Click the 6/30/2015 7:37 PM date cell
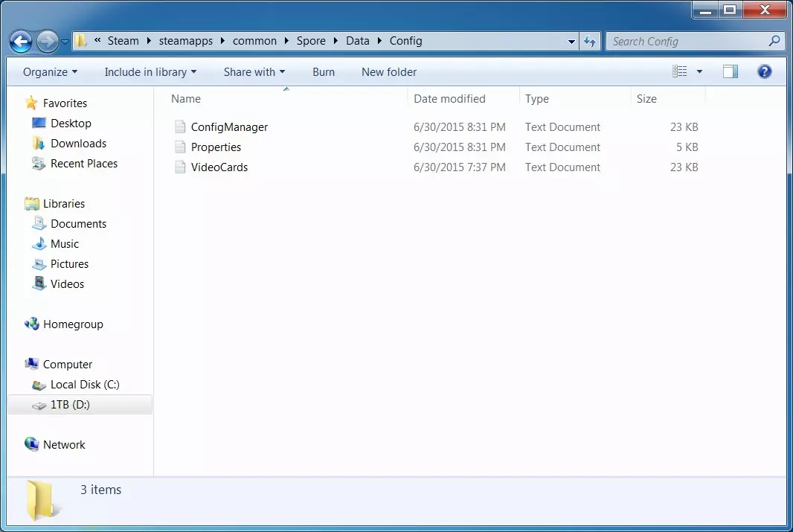This screenshot has width=793, height=532. (459, 167)
